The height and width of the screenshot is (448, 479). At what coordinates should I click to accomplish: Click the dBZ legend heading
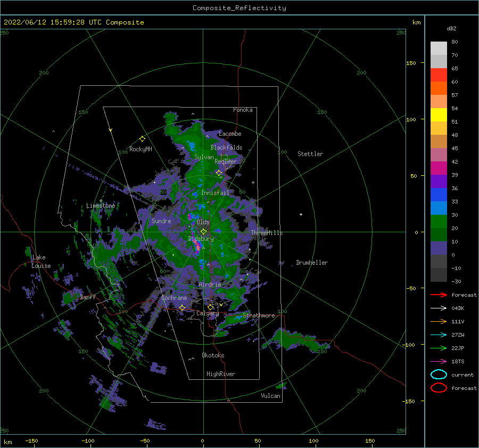click(x=451, y=28)
